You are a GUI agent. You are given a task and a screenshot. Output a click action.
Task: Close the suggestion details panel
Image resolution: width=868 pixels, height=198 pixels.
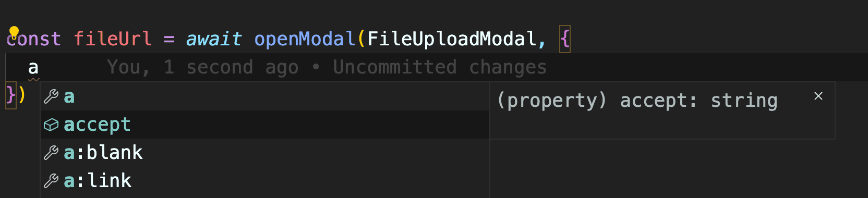pos(818,96)
